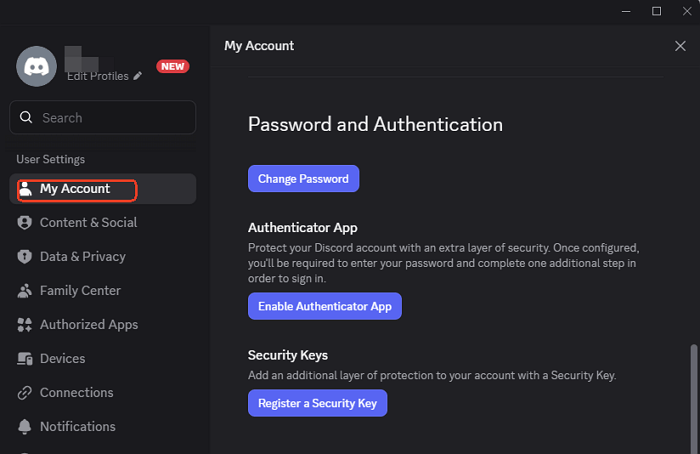
Task: Open Content & Social settings
Action: pyautogui.click(x=103, y=223)
